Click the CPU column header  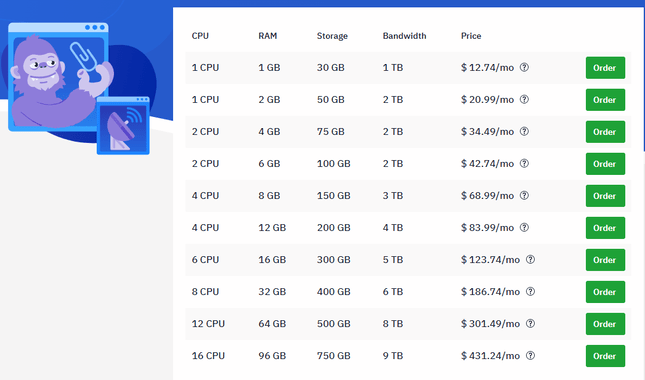[200, 36]
